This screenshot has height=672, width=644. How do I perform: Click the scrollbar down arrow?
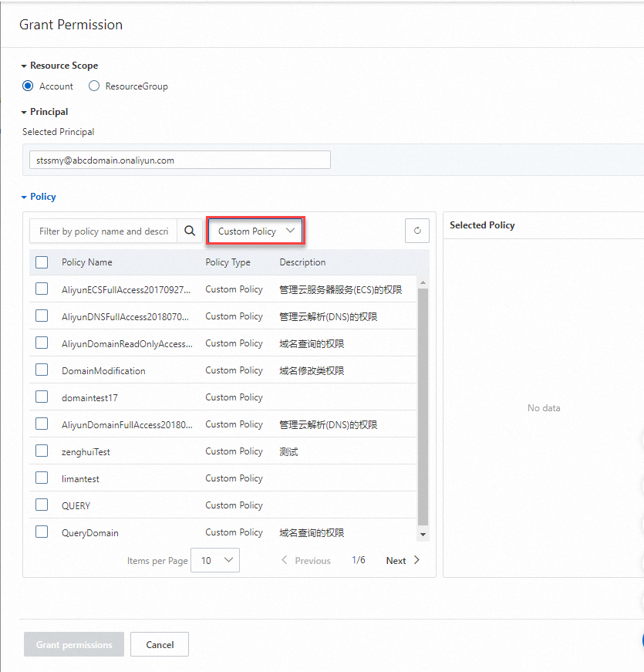(x=423, y=535)
